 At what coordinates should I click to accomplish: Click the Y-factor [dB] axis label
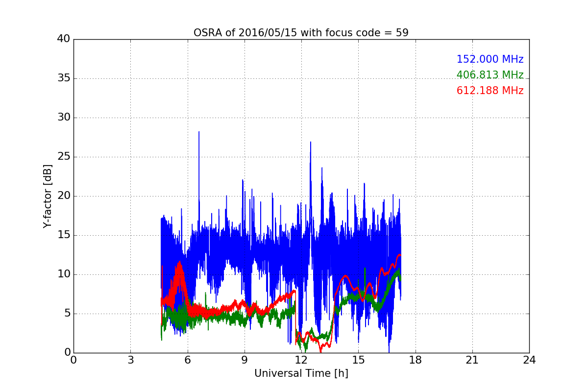[47, 196]
